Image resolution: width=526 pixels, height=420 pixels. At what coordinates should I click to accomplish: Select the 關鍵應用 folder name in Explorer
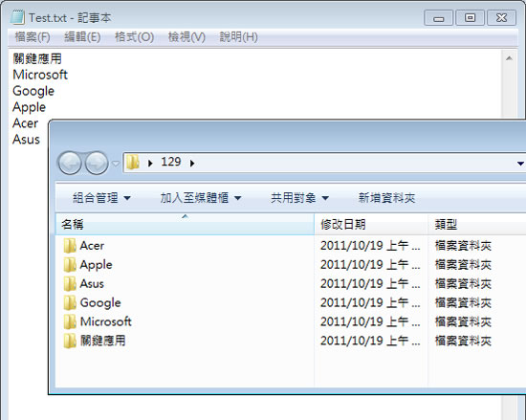pyautogui.click(x=102, y=341)
